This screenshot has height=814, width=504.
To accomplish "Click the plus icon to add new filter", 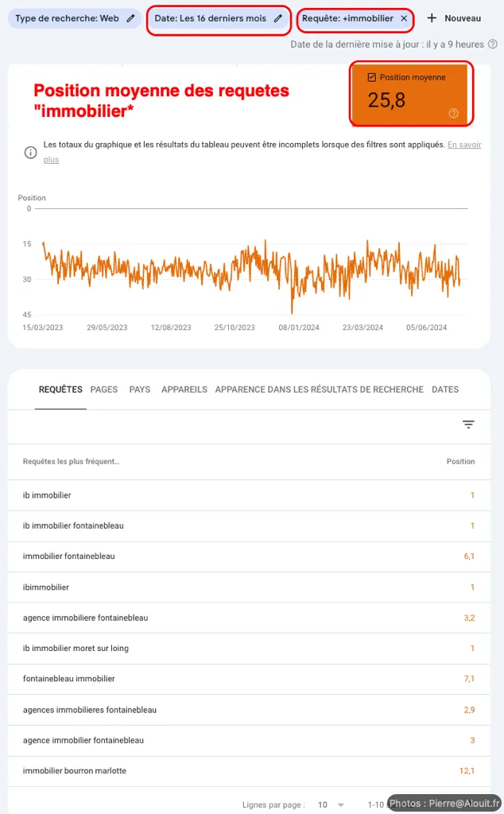I will tap(432, 18).
